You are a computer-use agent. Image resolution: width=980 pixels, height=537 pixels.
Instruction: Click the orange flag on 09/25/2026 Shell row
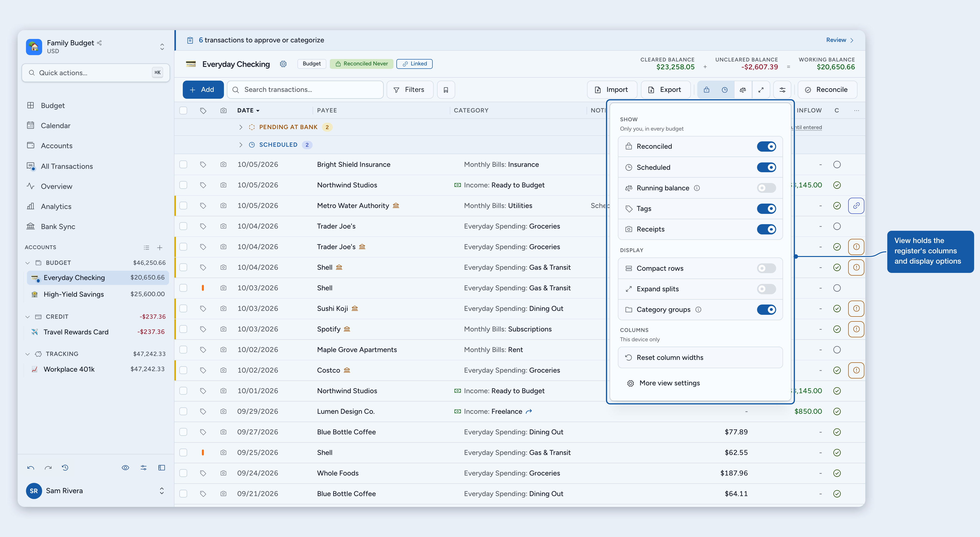click(x=203, y=452)
